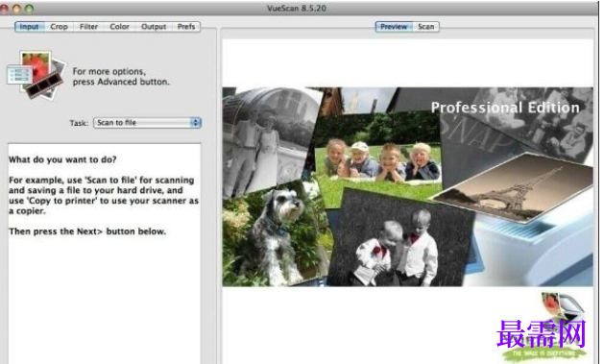
Task: Click 'For more options, press Advanced button.' text
Action: pyautogui.click(x=121, y=76)
